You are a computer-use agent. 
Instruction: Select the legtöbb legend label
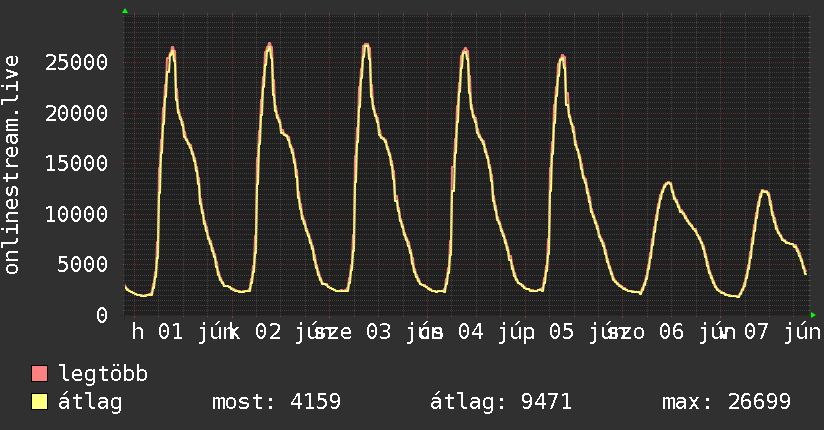(x=103, y=373)
